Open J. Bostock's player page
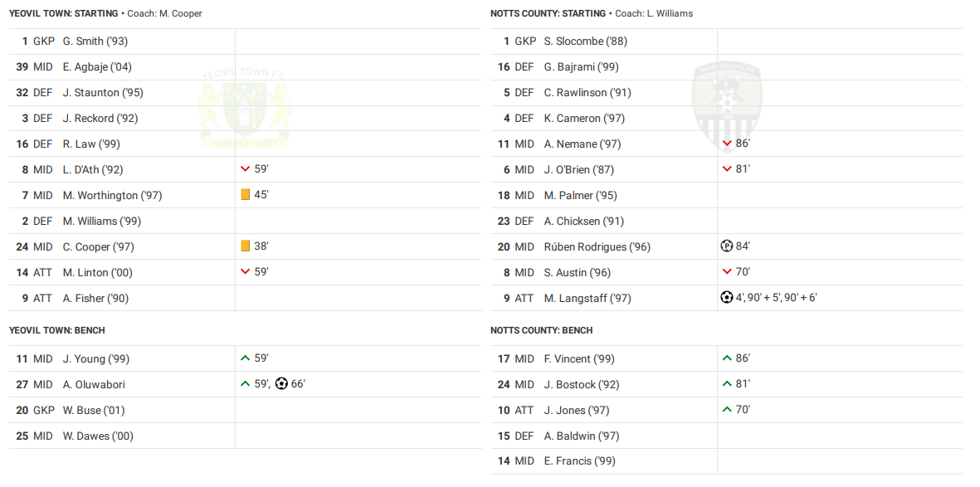Image resolution: width=980 pixels, height=487 pixels. click(x=581, y=384)
